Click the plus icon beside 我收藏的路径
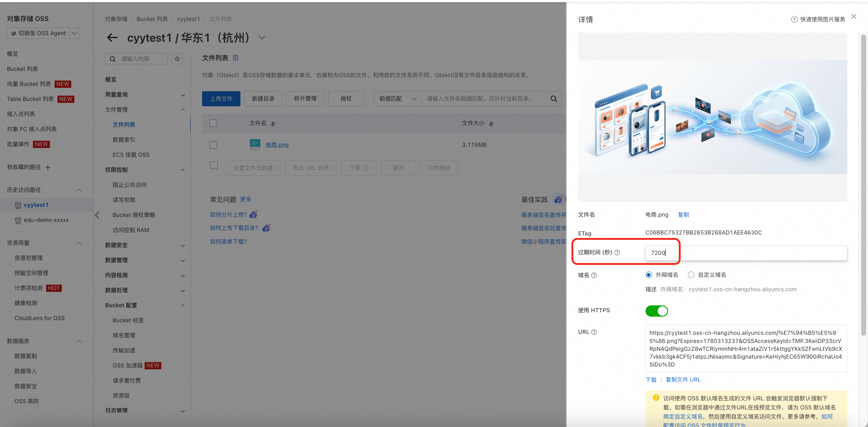This screenshot has height=427, width=868. pyautogui.click(x=48, y=167)
